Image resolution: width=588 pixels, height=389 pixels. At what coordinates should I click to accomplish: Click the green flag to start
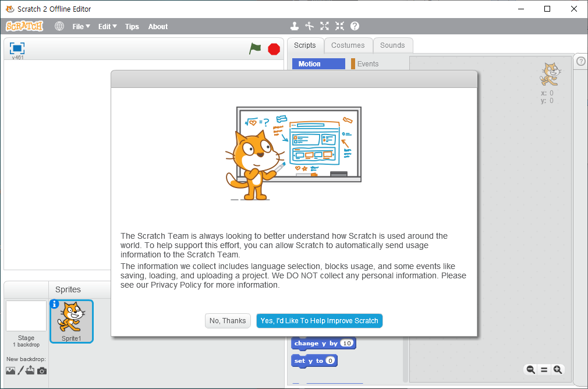(x=255, y=49)
